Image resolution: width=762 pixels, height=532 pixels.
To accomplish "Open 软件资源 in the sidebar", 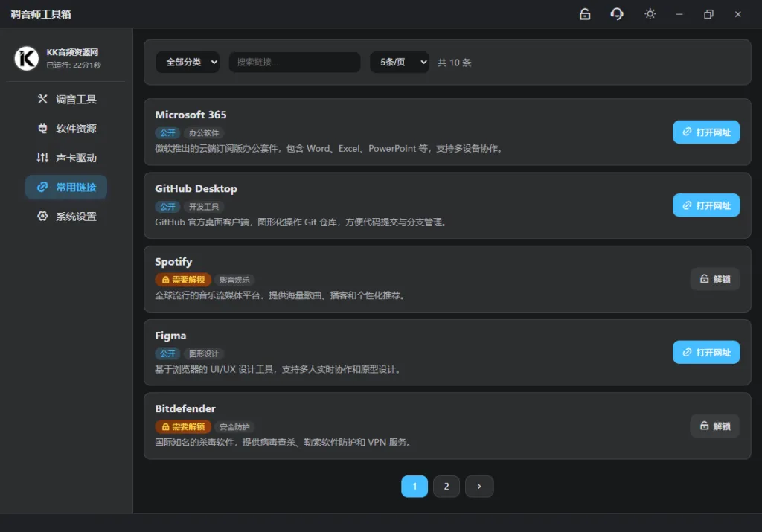I will click(66, 129).
